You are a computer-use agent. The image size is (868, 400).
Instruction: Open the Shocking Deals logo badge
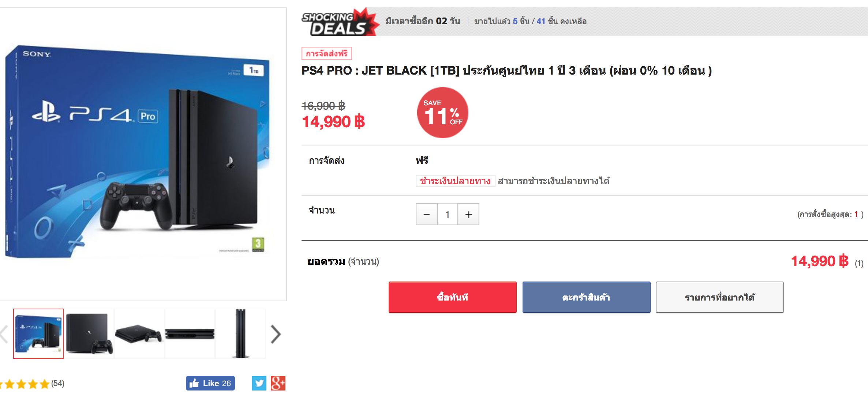click(340, 22)
